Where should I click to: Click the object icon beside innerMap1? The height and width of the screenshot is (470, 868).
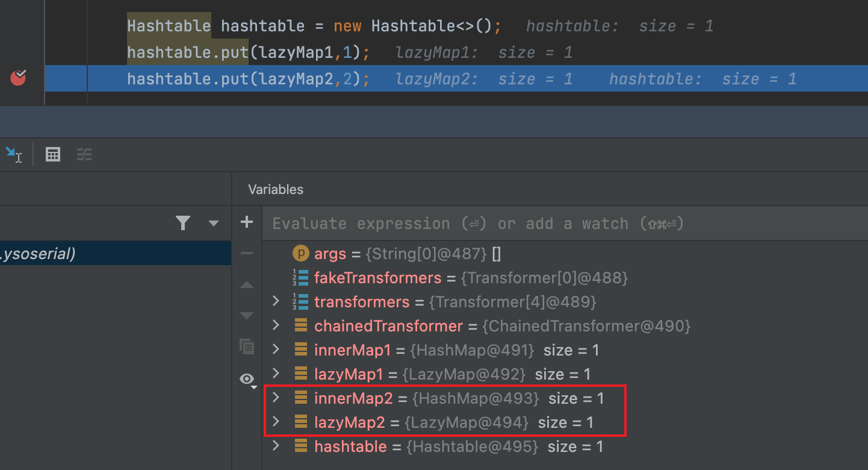(301, 350)
